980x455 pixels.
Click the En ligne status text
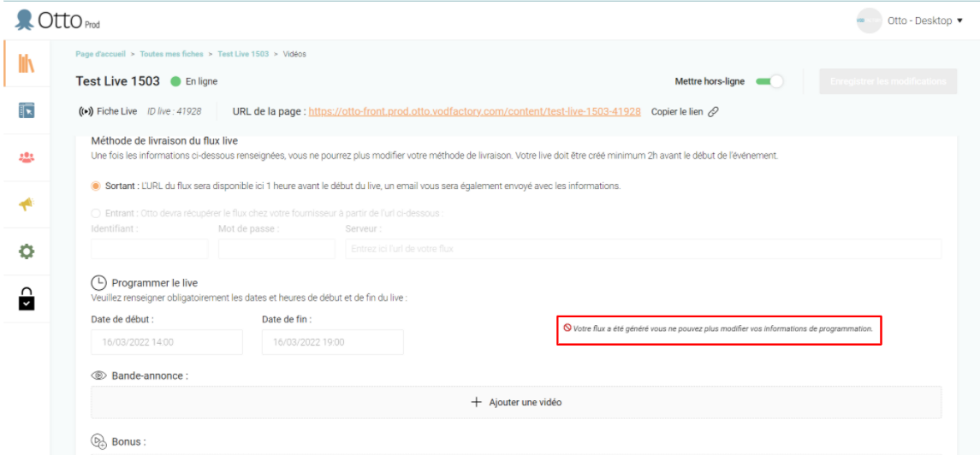tap(202, 81)
